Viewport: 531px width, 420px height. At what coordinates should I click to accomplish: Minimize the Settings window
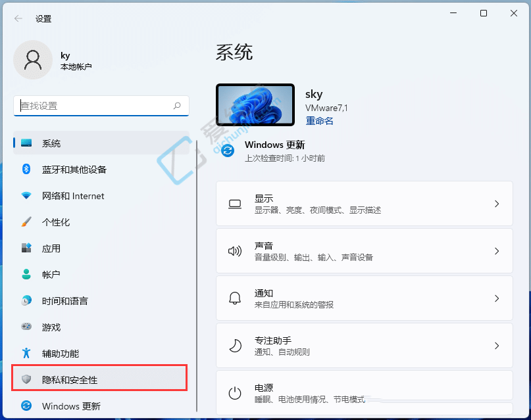(x=453, y=13)
